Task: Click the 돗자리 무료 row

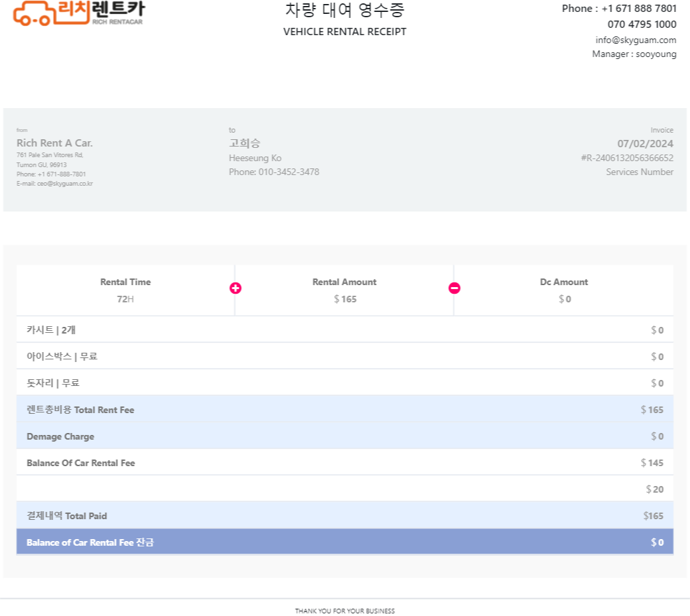Action: click(x=344, y=383)
